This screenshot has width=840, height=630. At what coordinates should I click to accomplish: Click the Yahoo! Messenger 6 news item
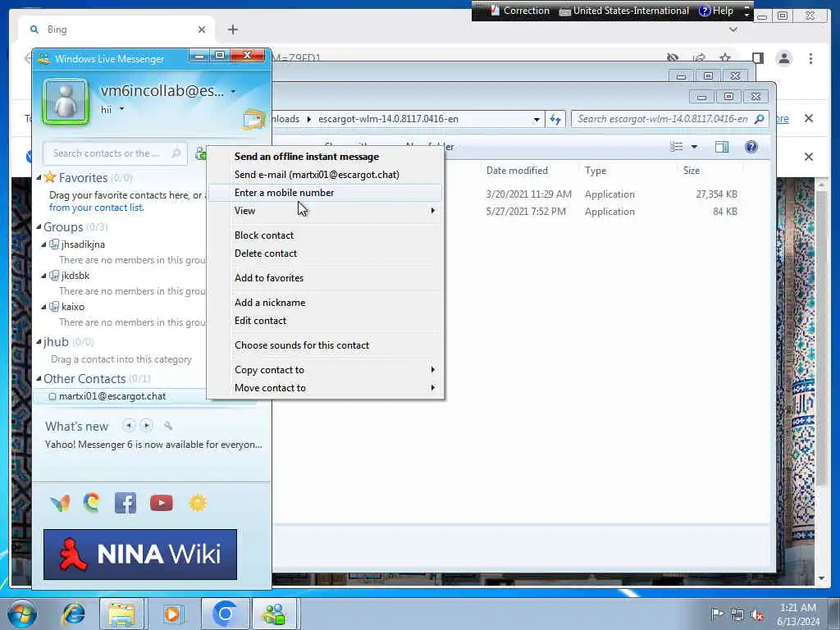coord(153,445)
